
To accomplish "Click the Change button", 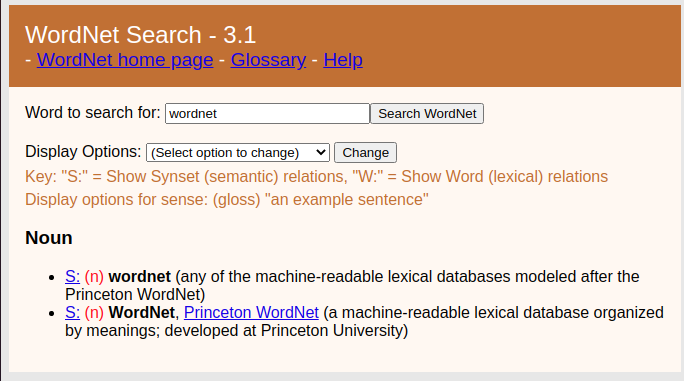I will tap(365, 152).
